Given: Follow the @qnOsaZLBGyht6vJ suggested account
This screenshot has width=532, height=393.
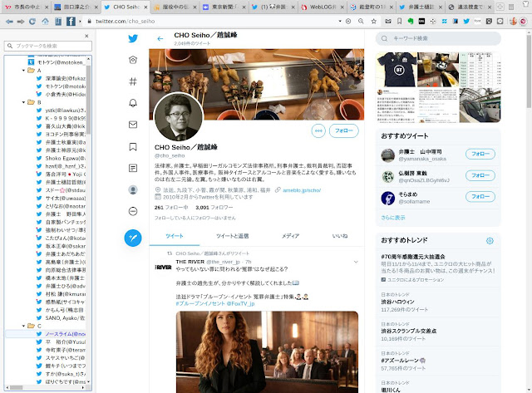Looking at the screenshot, I should pos(480,175).
